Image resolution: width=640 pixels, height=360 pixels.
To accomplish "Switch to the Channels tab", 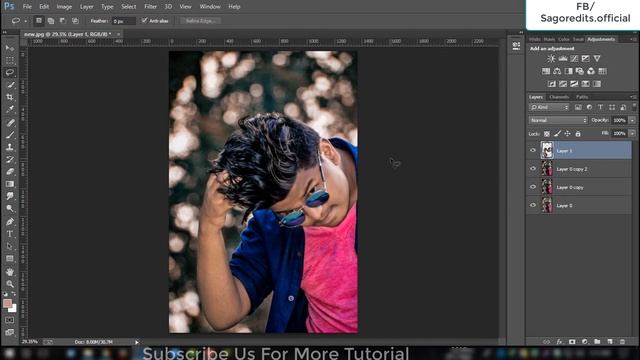I will point(559,97).
